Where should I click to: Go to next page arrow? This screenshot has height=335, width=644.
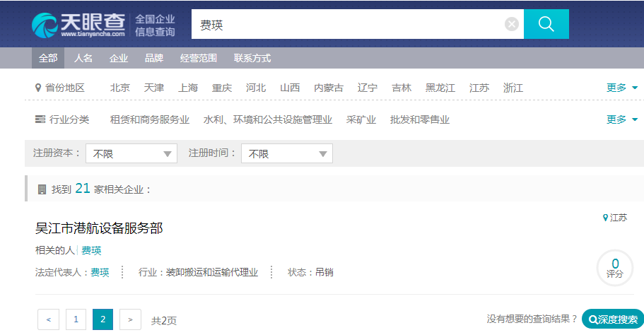(130, 319)
